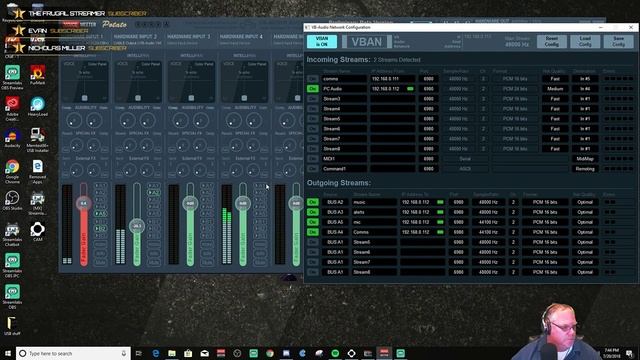The height and width of the screenshot is (360, 640).
Task: Disable the incoming PC Audio stream
Action: 313,89
